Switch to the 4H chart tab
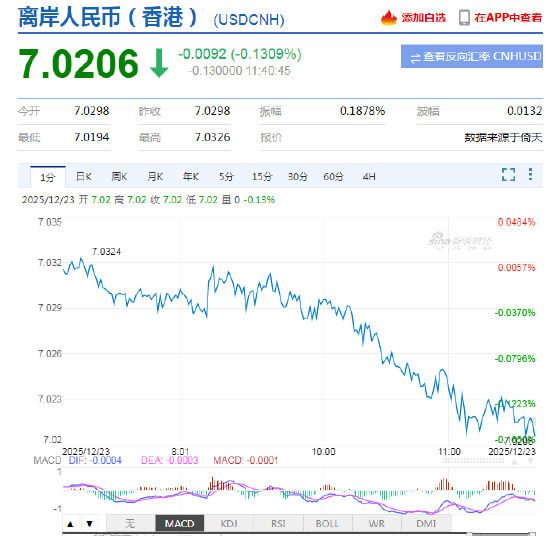The height and width of the screenshot is (536, 550). (x=369, y=176)
